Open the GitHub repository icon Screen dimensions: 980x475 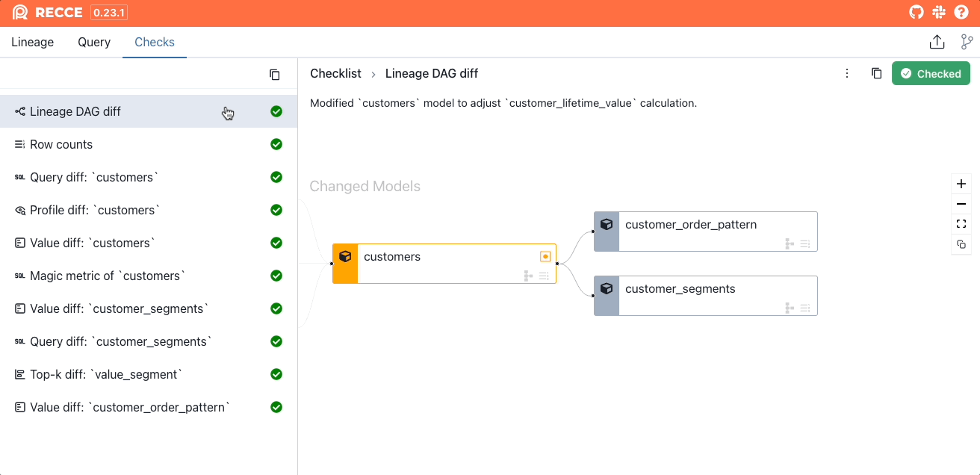click(916, 13)
